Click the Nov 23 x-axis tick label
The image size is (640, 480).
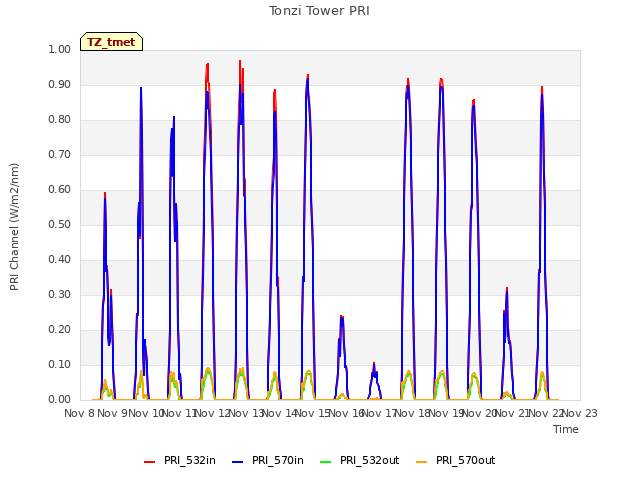(580, 413)
